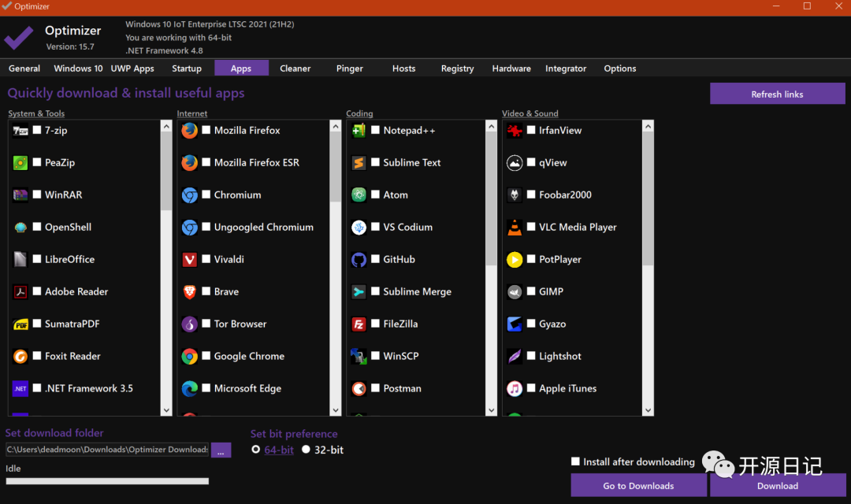The height and width of the screenshot is (504, 851).
Task: Check the LibreOffice checkbox
Action: pyautogui.click(x=37, y=259)
